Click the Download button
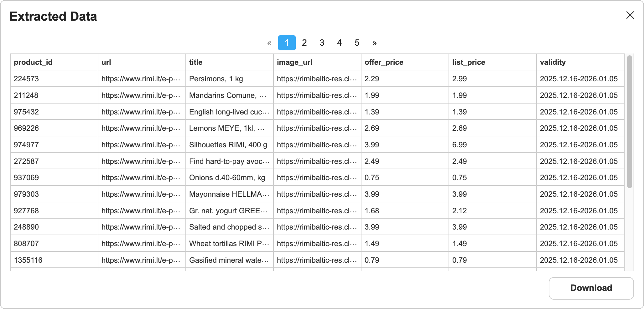Screen dimensions: 644x309 click(591, 288)
